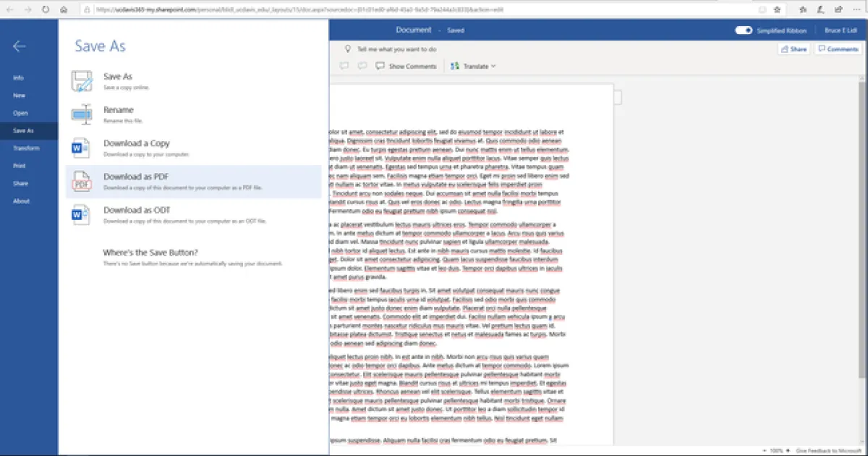Open the Info section in sidebar
The image size is (868, 456).
click(19, 77)
